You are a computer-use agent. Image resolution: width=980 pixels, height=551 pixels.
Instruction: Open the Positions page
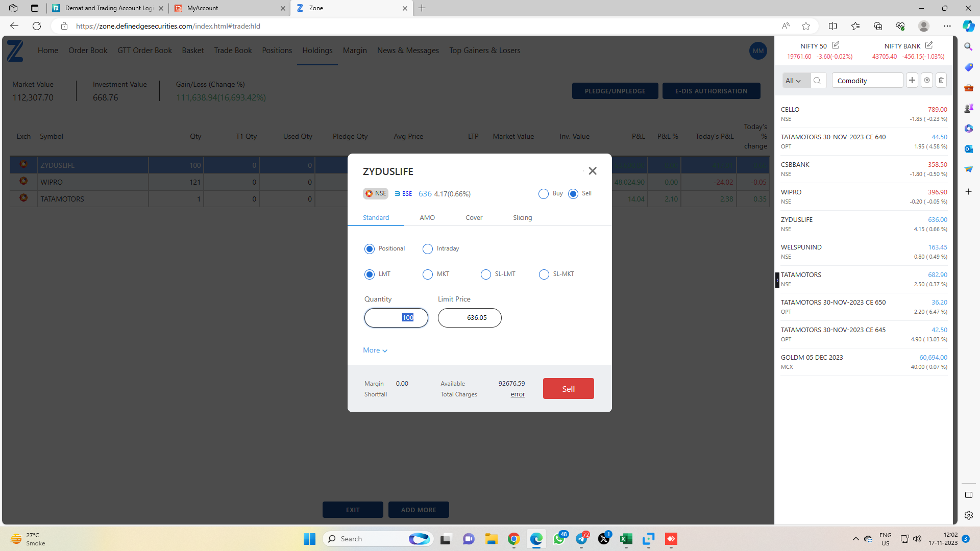click(x=277, y=51)
